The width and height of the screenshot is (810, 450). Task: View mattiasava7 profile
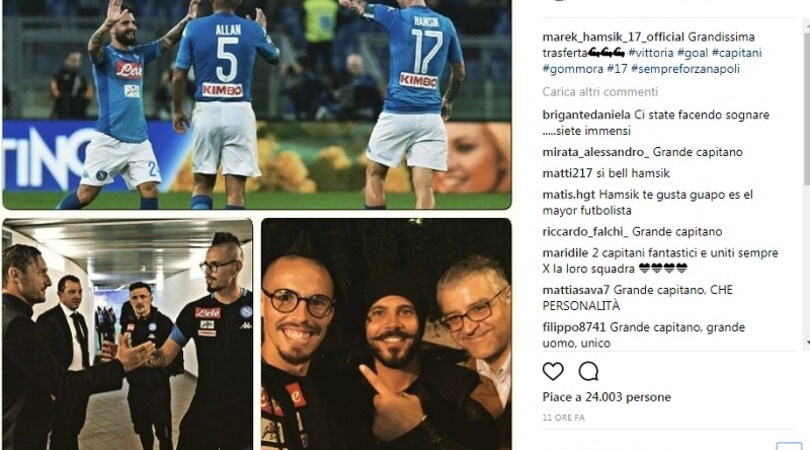(576, 290)
